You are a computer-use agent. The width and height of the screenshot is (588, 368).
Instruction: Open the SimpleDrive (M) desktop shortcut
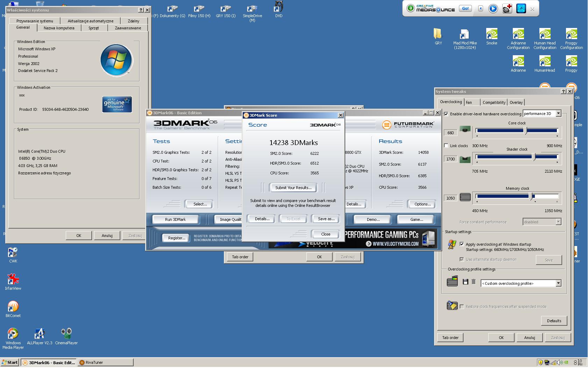pyautogui.click(x=252, y=13)
